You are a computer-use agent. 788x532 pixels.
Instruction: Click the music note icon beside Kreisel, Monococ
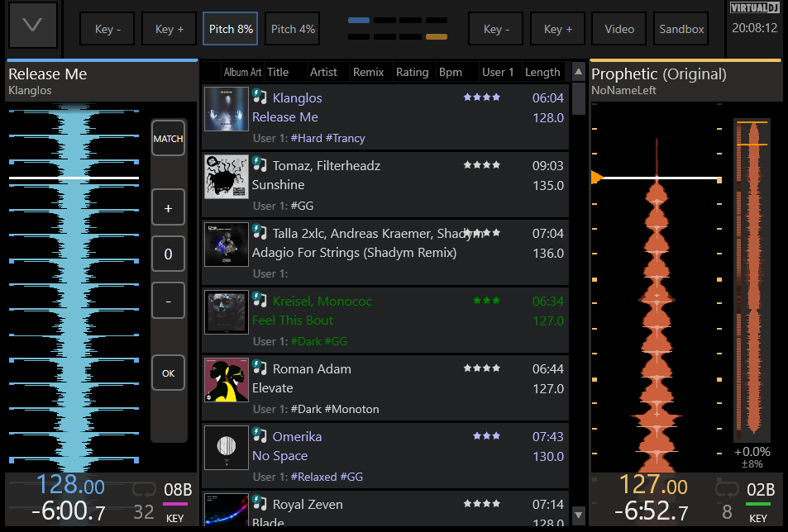(x=260, y=299)
